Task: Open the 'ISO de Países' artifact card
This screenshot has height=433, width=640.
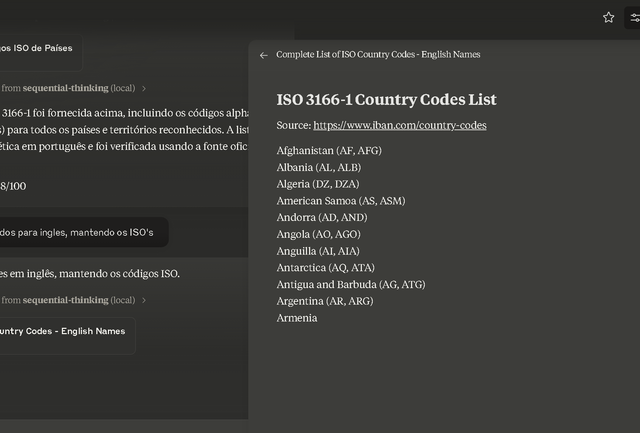Action: tap(41, 52)
